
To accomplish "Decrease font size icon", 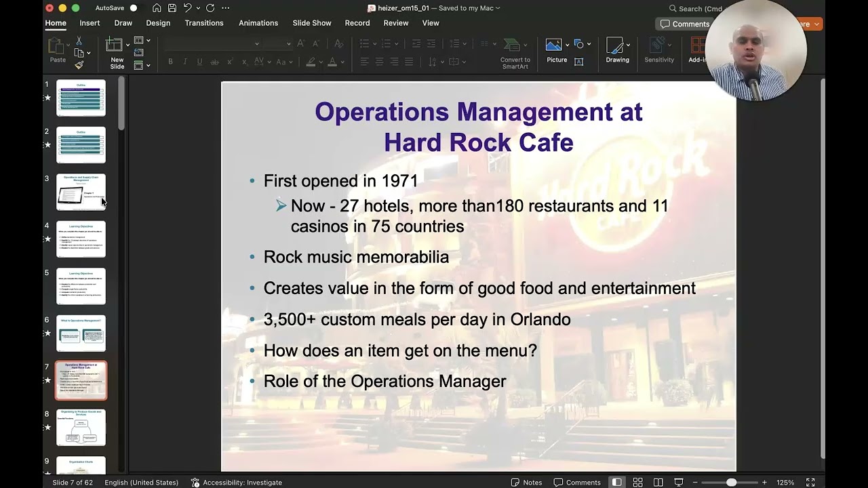I will pyautogui.click(x=317, y=43).
